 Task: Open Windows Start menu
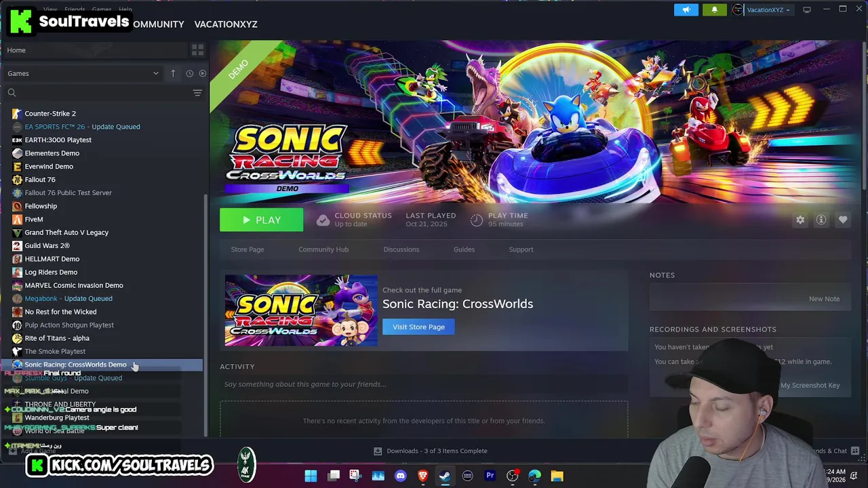311,476
